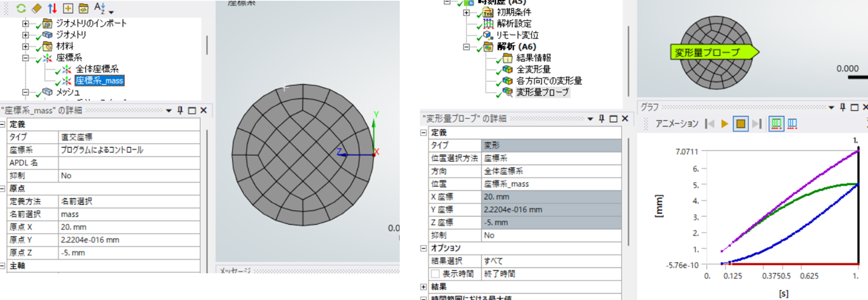The height and width of the screenshot is (300, 868).
Task: Click the 材料 folder icon
Action: [x=48, y=46]
